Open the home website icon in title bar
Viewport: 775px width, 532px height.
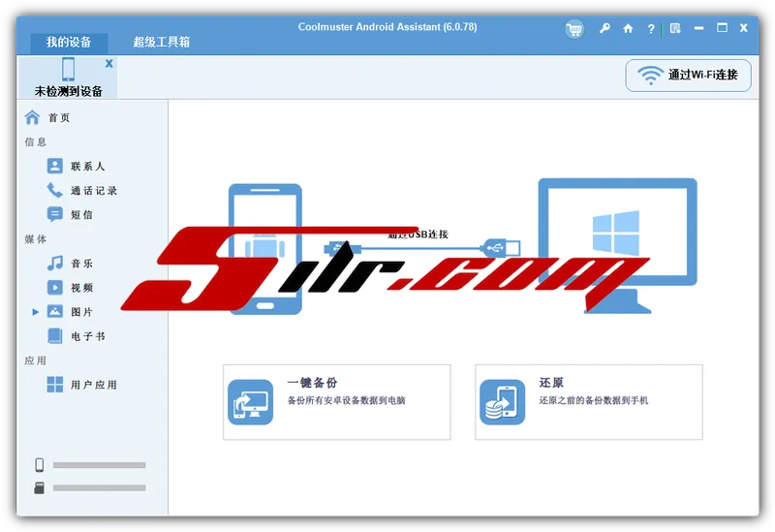pyautogui.click(x=628, y=29)
